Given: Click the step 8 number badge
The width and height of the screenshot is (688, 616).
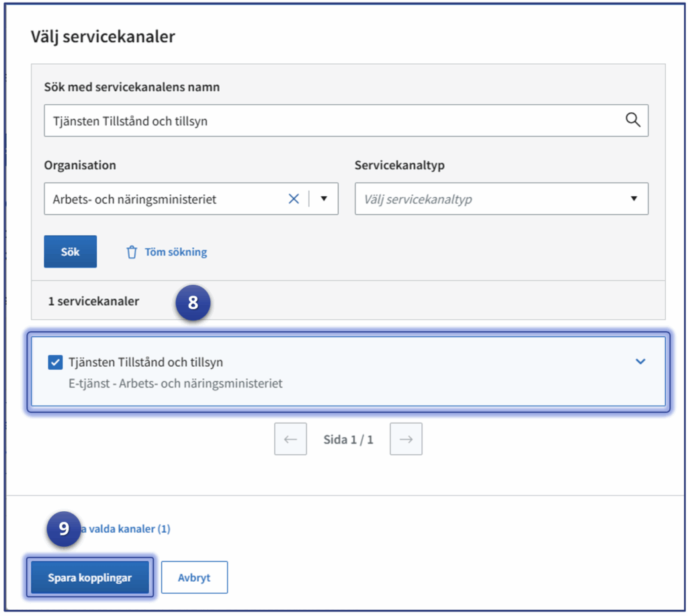Looking at the screenshot, I should 193,302.
